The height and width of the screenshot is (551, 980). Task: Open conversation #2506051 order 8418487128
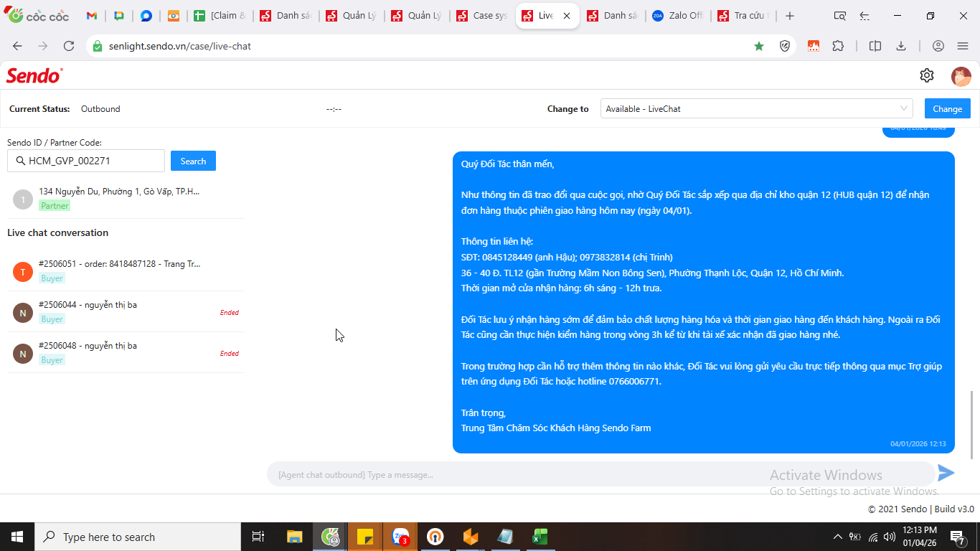[x=126, y=271]
